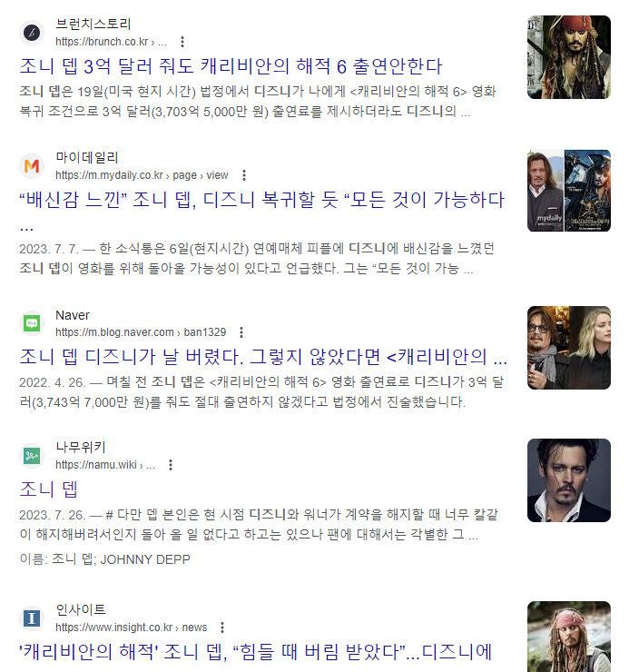639x672 pixels.
Task: Click the '2022. 4. 26.' date snippet
Action: (x=53, y=382)
